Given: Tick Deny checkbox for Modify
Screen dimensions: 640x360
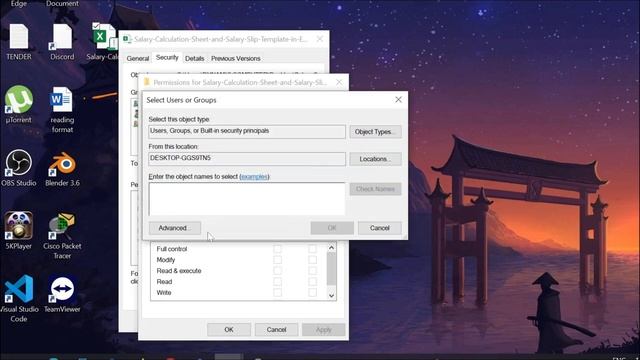Looking at the screenshot, I should [x=312, y=260].
